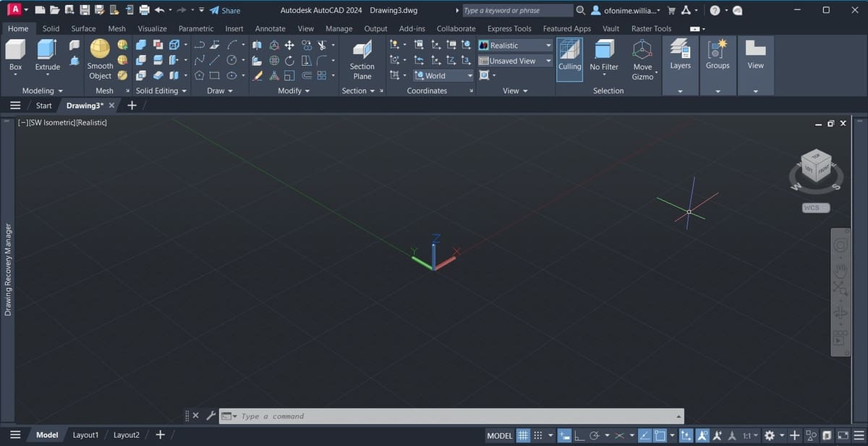Viewport: 868px width, 446px height.
Task: Expand the Modify panel
Action: coord(294,91)
